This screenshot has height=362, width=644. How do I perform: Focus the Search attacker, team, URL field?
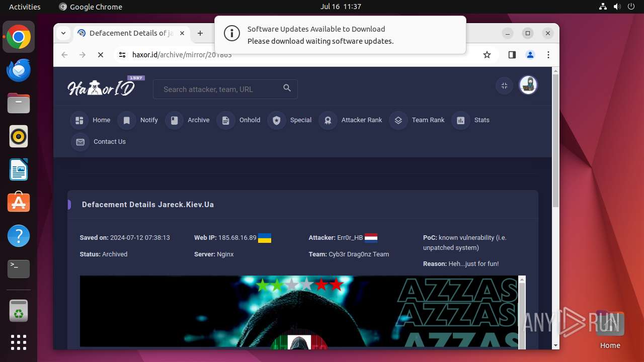click(225, 89)
